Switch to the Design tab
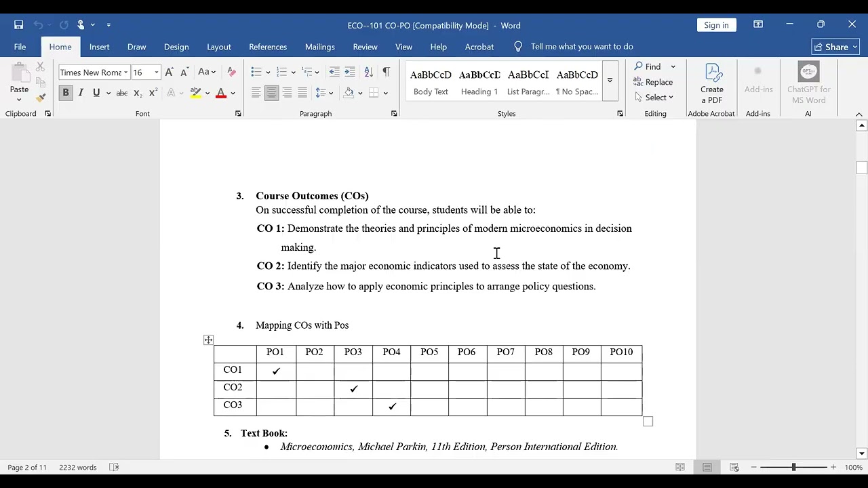The width and height of the screenshot is (868, 488). point(176,47)
